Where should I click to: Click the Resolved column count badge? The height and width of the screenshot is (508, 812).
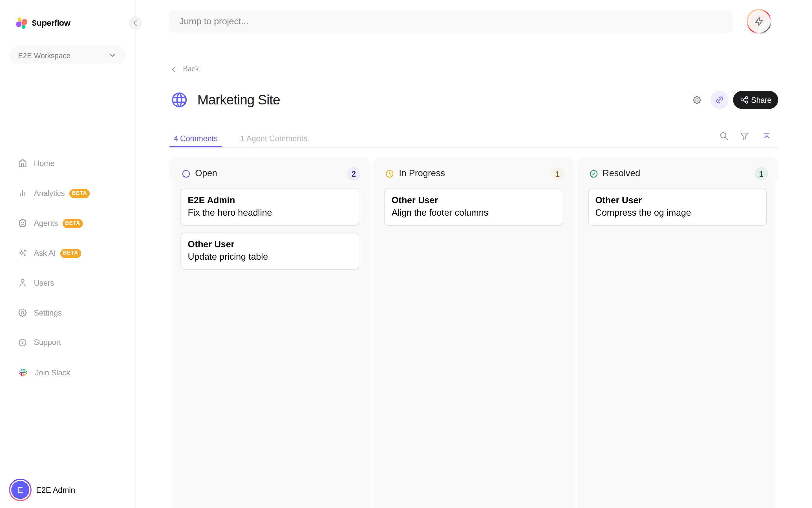click(761, 174)
